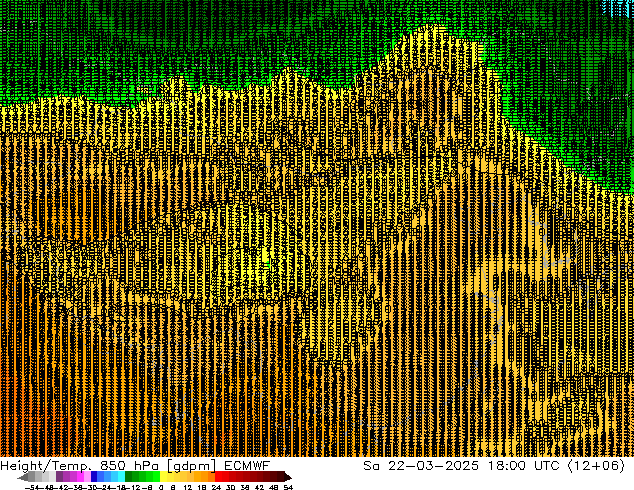Screen dimensions: 634x490
Task: Click the 'Height/Temp. 850 hPa' title text
Action: coord(80,466)
